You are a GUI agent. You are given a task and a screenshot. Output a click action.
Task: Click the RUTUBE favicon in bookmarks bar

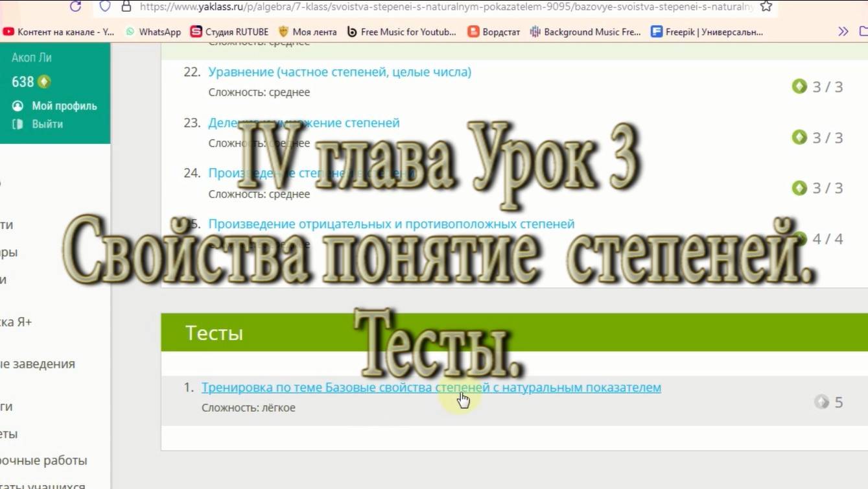coord(196,31)
